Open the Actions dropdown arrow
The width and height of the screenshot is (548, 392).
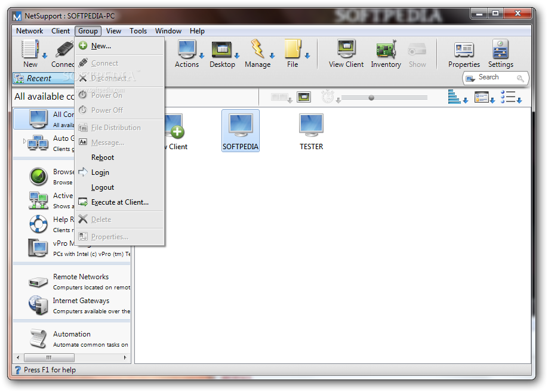click(x=202, y=55)
